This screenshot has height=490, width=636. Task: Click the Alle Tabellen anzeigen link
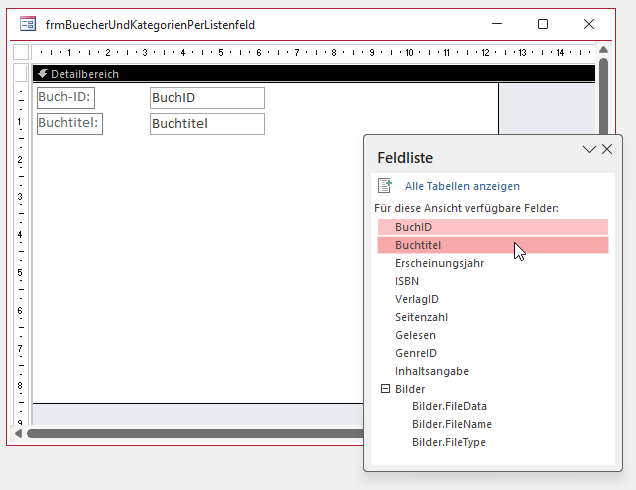(462, 186)
